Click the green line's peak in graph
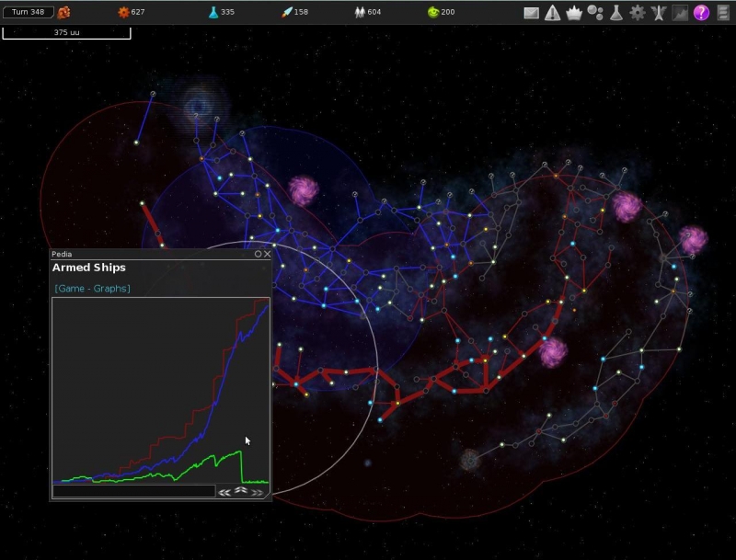 pyautogui.click(x=240, y=451)
